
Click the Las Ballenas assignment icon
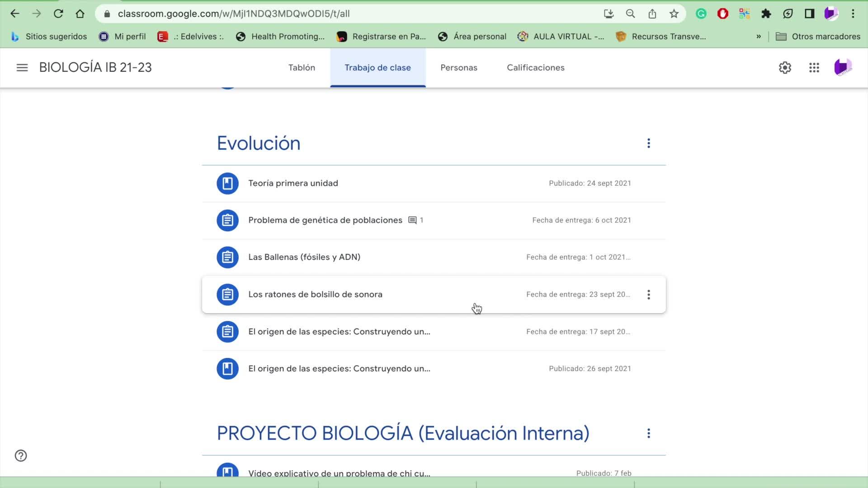[x=227, y=257]
